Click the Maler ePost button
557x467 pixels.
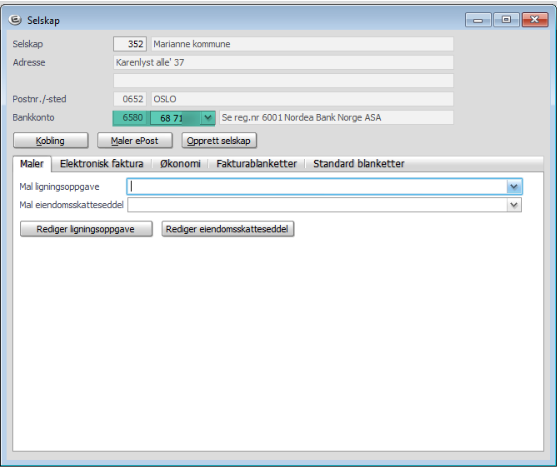135,141
